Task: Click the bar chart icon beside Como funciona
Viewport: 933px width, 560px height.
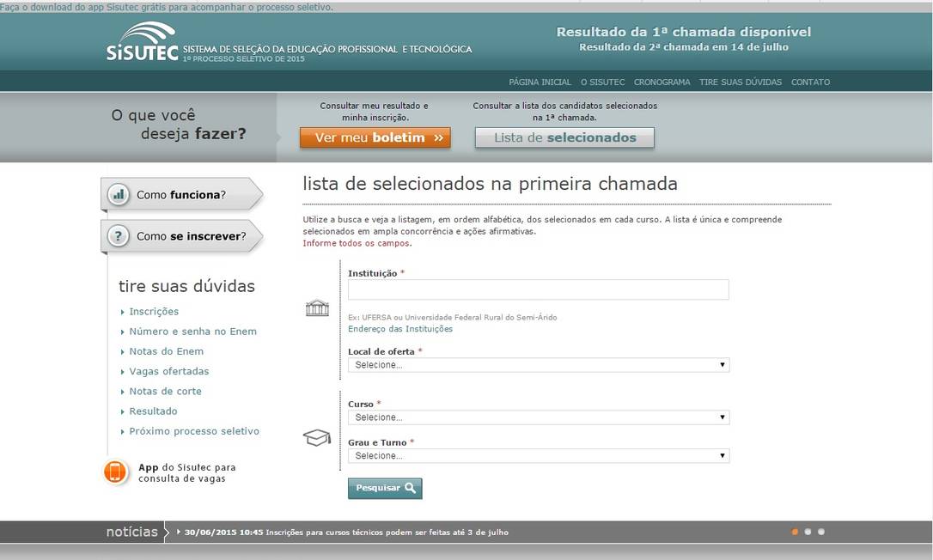Action: [119, 195]
